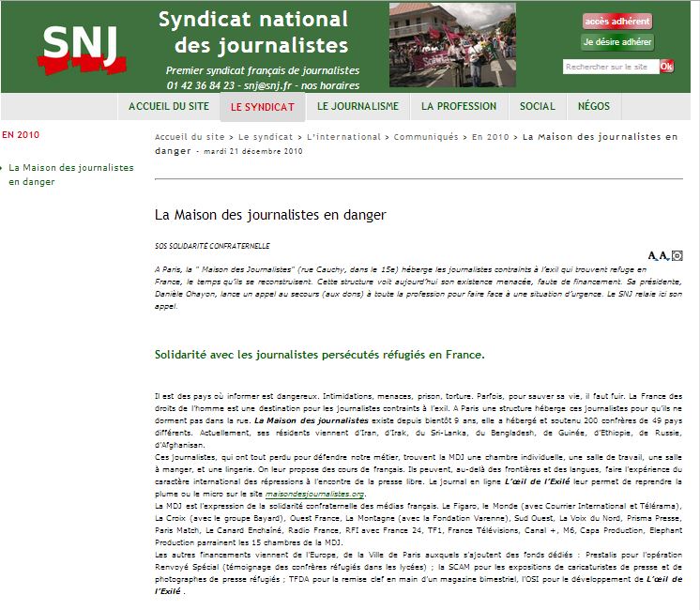Click the 'accès adhérent' button
Viewport: 700px width, 610px height.
click(616, 21)
